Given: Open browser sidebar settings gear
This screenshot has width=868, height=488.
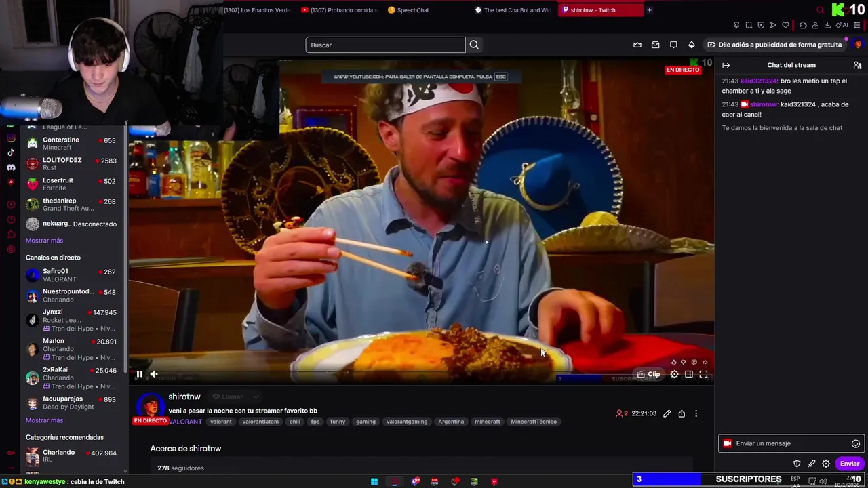Looking at the screenshot, I should pyautogui.click(x=11, y=249).
